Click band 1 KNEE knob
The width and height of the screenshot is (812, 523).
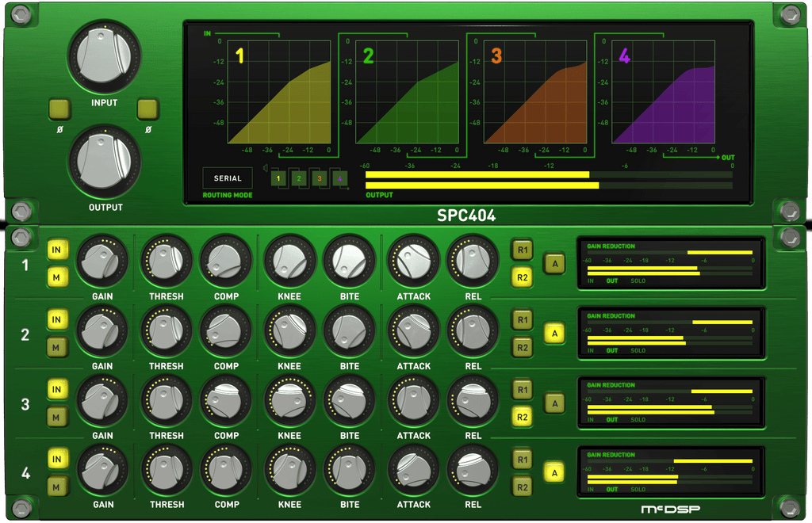289,261
